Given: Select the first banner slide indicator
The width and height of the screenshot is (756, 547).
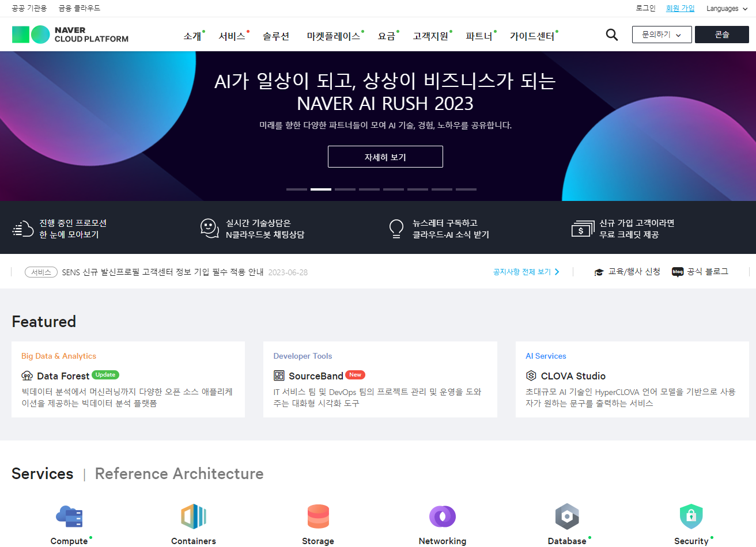Looking at the screenshot, I should coord(297,189).
